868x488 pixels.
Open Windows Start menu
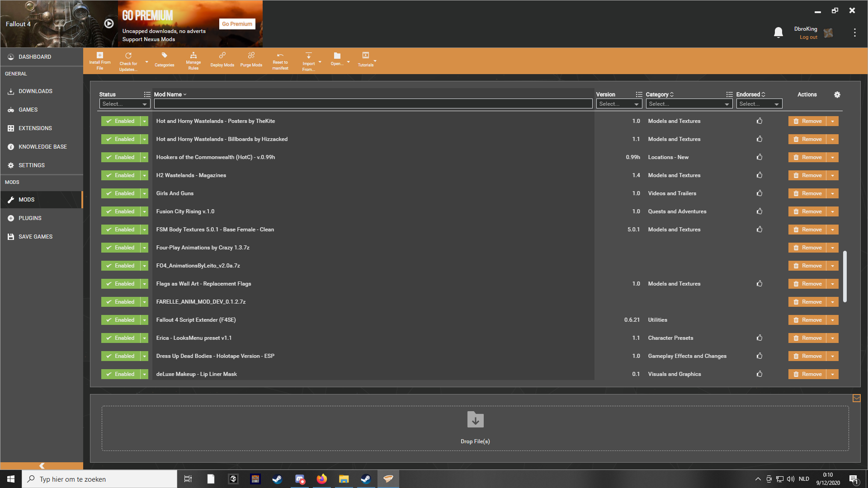(x=11, y=479)
